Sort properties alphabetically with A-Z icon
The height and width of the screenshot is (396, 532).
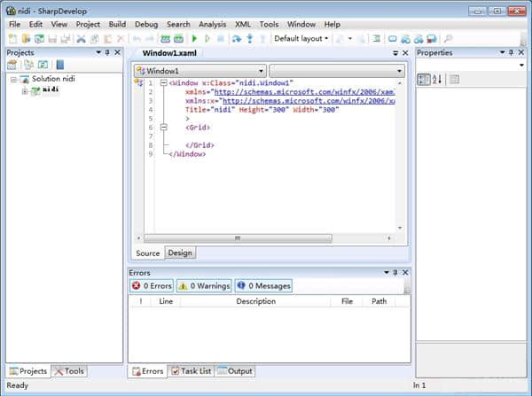pos(437,80)
